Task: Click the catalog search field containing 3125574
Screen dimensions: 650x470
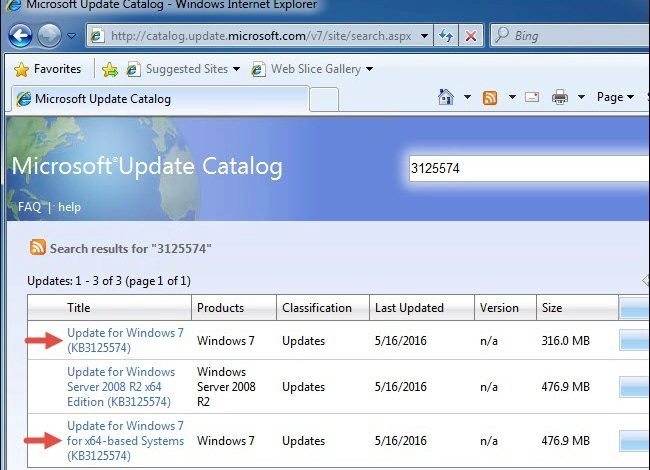Action: [529, 169]
